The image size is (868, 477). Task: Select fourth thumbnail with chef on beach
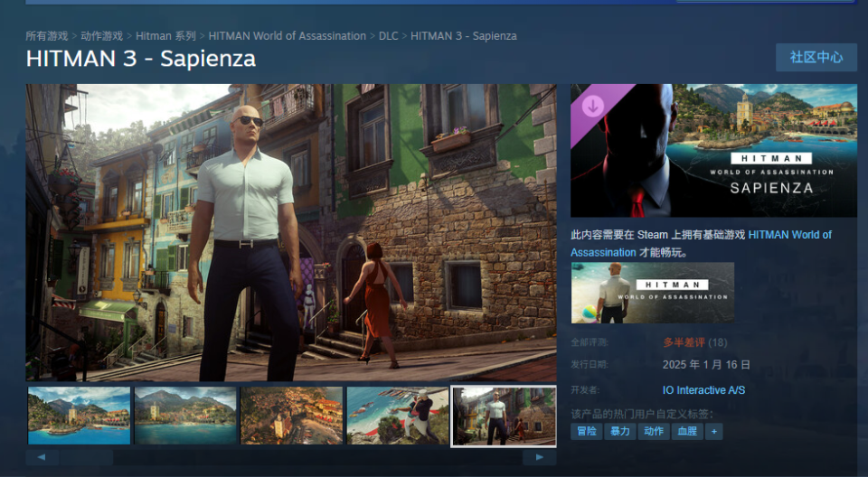click(x=398, y=416)
